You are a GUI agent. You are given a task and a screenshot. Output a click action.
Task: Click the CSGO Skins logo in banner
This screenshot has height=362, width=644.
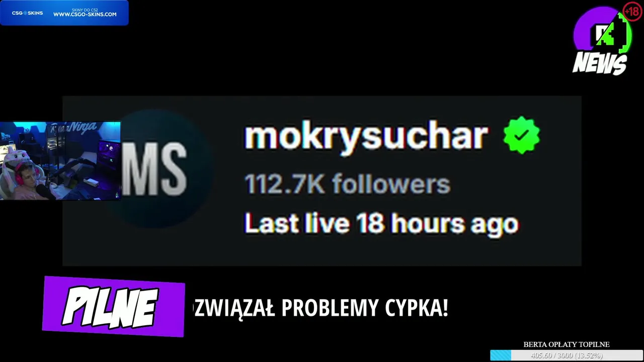pyautogui.click(x=27, y=13)
